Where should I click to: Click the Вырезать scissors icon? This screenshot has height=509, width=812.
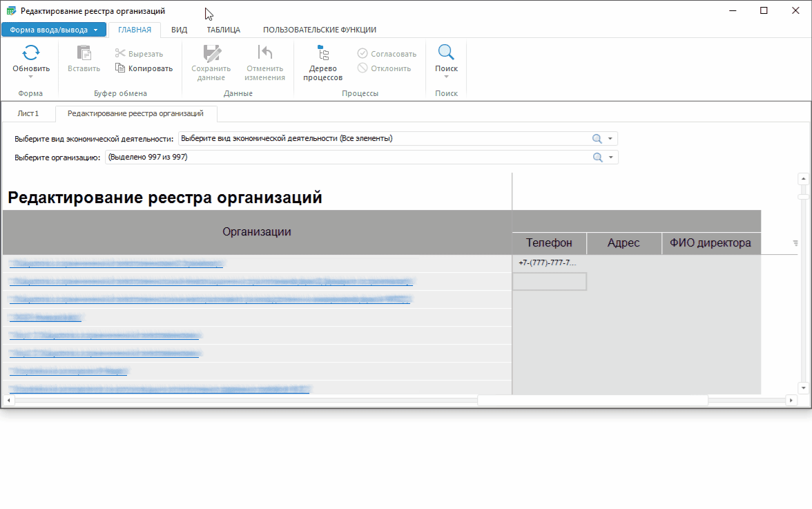[x=120, y=54]
